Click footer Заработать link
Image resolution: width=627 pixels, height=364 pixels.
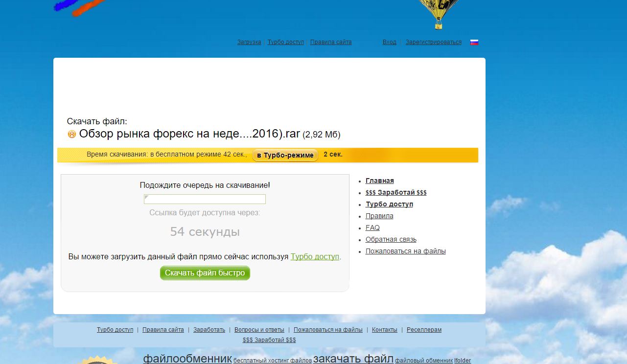coord(209,330)
